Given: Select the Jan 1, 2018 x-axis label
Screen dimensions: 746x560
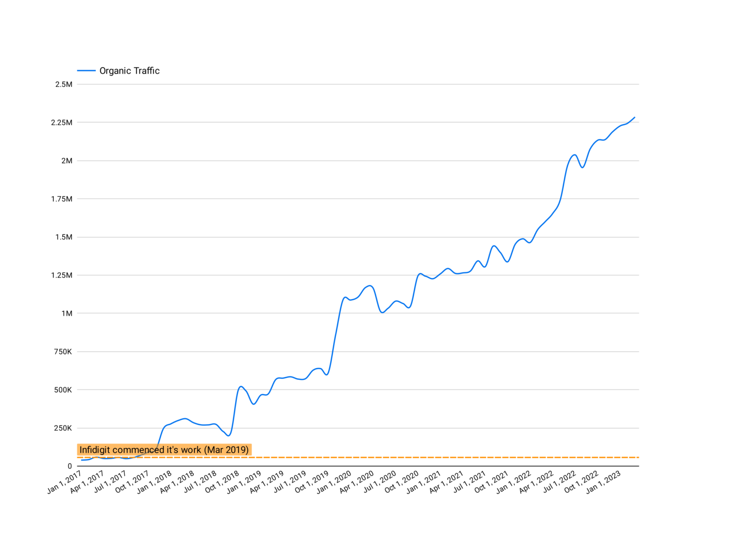Looking at the screenshot, I should pos(155,482).
